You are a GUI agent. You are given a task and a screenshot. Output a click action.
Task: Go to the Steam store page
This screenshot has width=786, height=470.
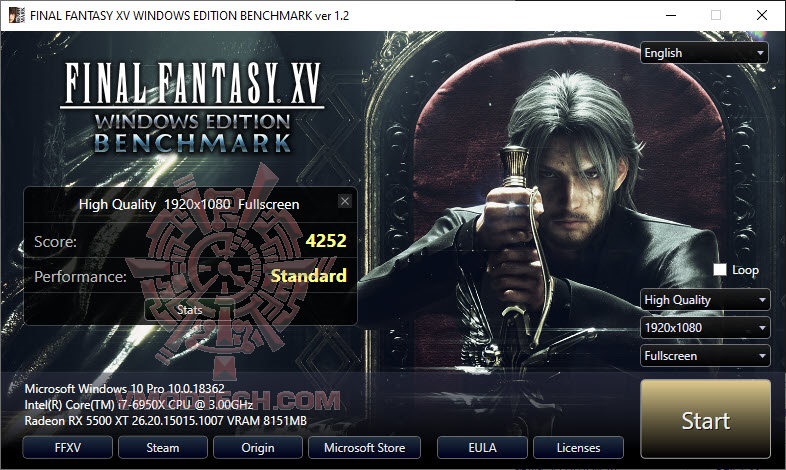click(162, 447)
